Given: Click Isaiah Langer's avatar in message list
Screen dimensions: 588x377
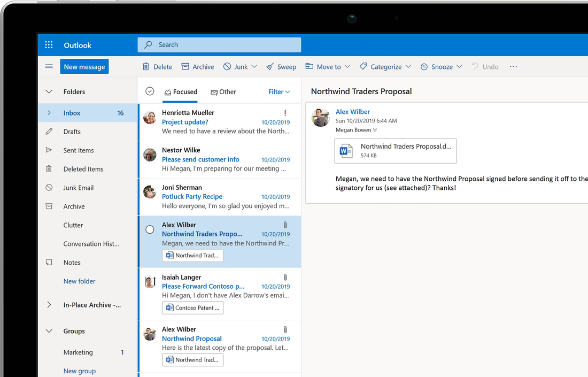Looking at the screenshot, I should [x=150, y=282].
